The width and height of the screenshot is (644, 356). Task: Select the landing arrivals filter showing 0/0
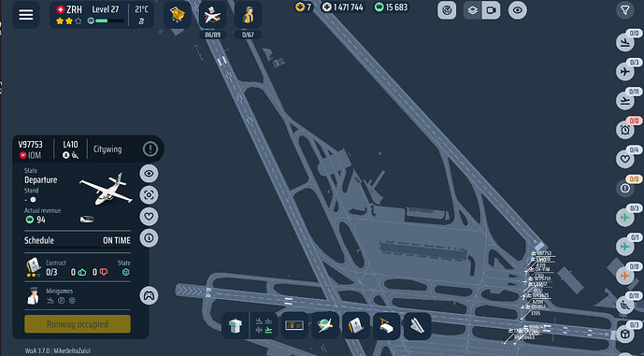(x=624, y=43)
